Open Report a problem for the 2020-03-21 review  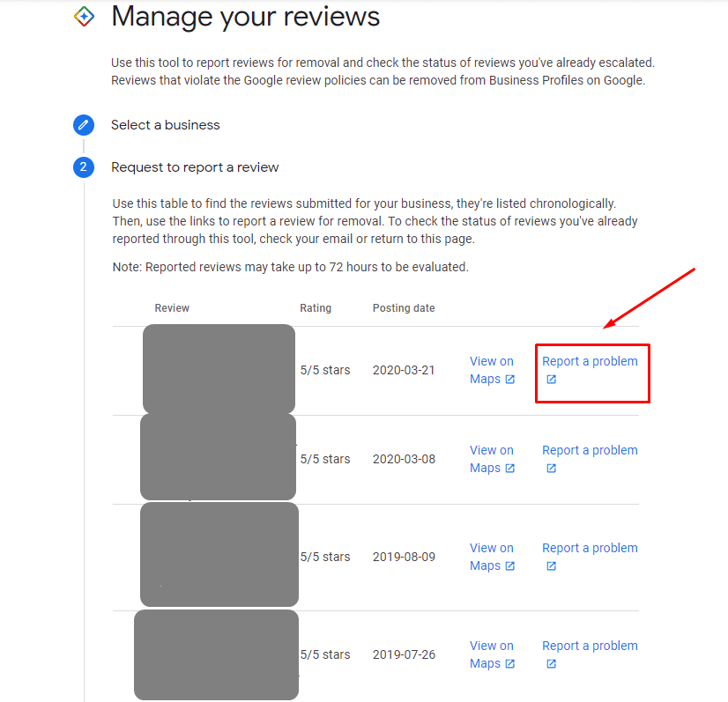[590, 361]
